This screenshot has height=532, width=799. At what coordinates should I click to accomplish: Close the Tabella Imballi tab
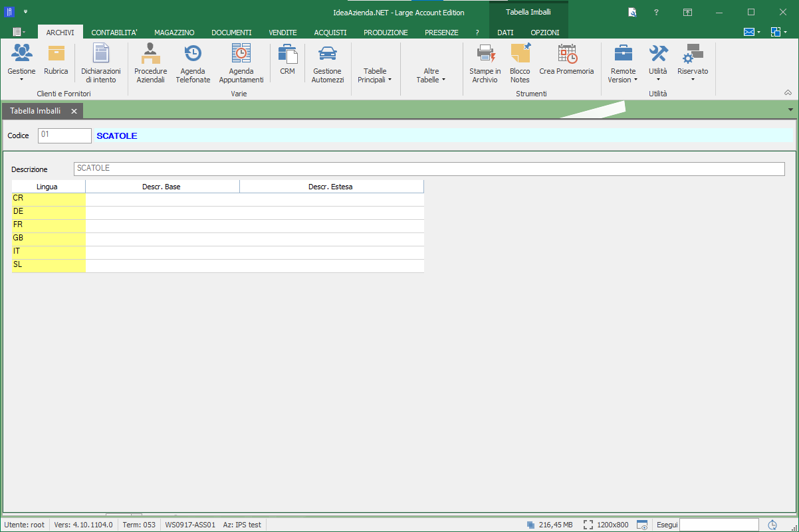[74, 111]
